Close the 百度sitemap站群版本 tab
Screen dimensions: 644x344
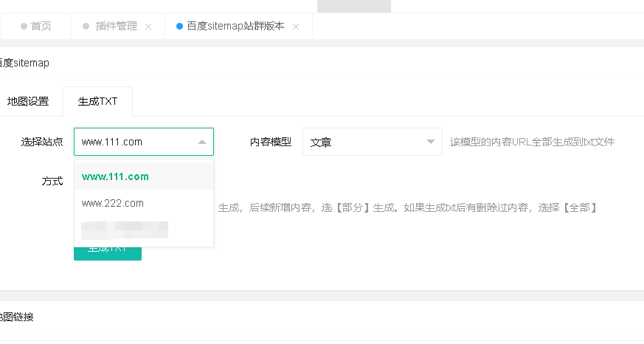click(x=296, y=27)
